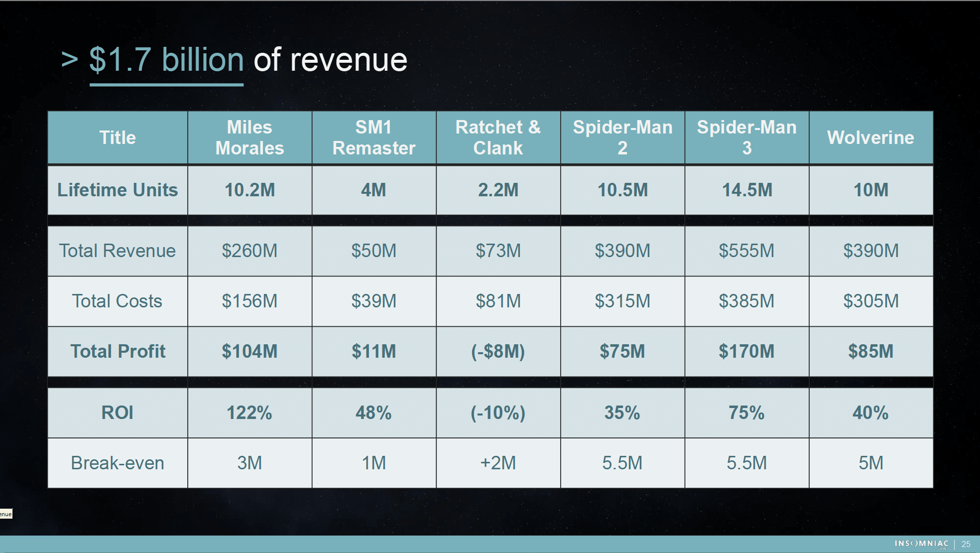Click the "of revenue" heading text
Screen dimensions: 980x553
click(x=331, y=60)
